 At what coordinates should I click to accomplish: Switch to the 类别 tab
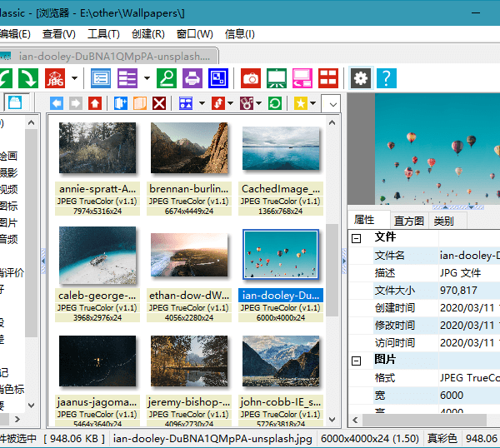point(444,221)
